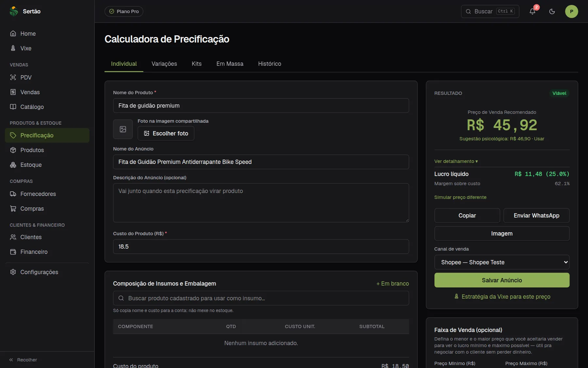Toggle dark mode moon icon
Viewport: 588px width, 368px height.
coord(552,11)
